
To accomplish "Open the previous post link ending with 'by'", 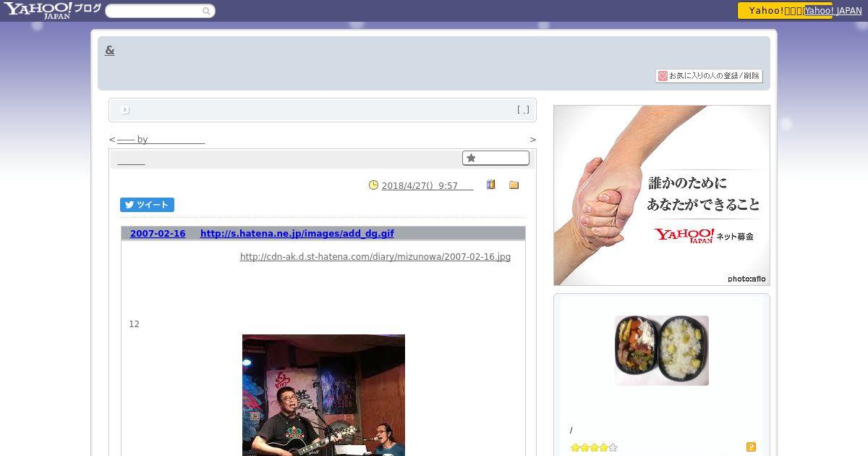I will point(161,140).
